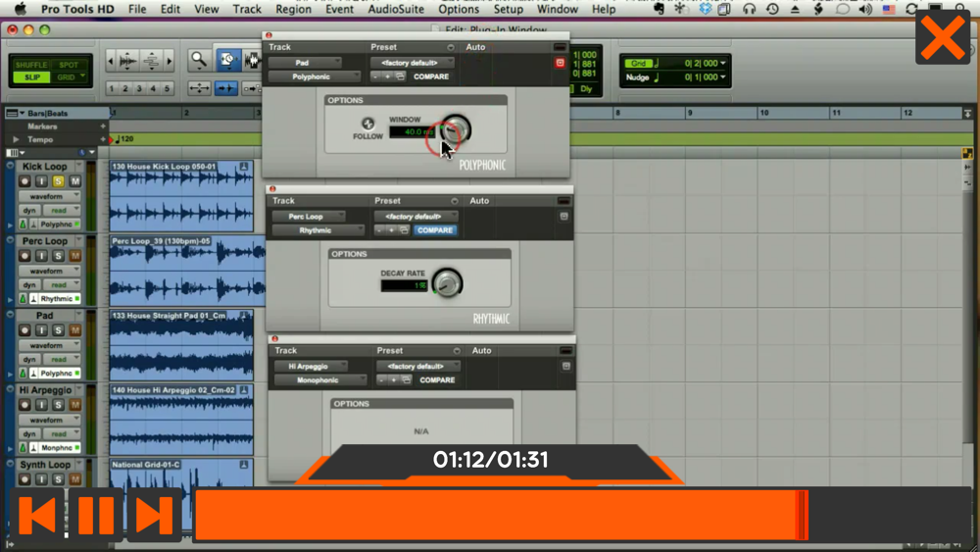Click the WINDOW value field 40.0 ms
Viewport: 980px width, 552px height.
[412, 132]
